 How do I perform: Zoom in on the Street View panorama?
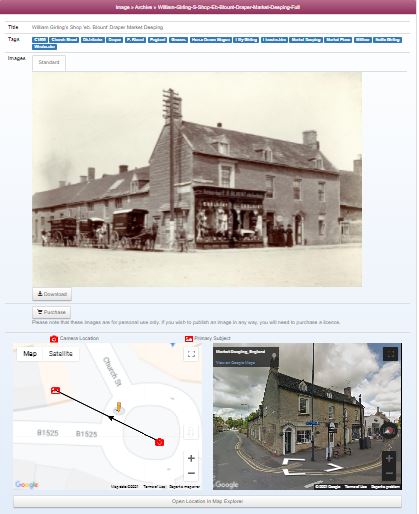pyautogui.click(x=389, y=459)
